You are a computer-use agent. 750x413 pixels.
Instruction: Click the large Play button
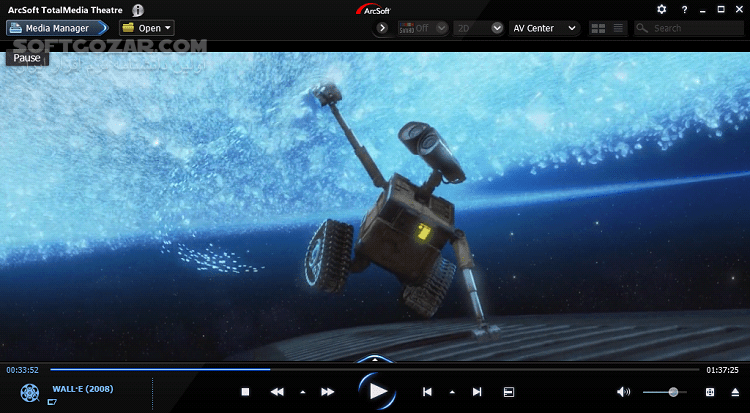(377, 391)
